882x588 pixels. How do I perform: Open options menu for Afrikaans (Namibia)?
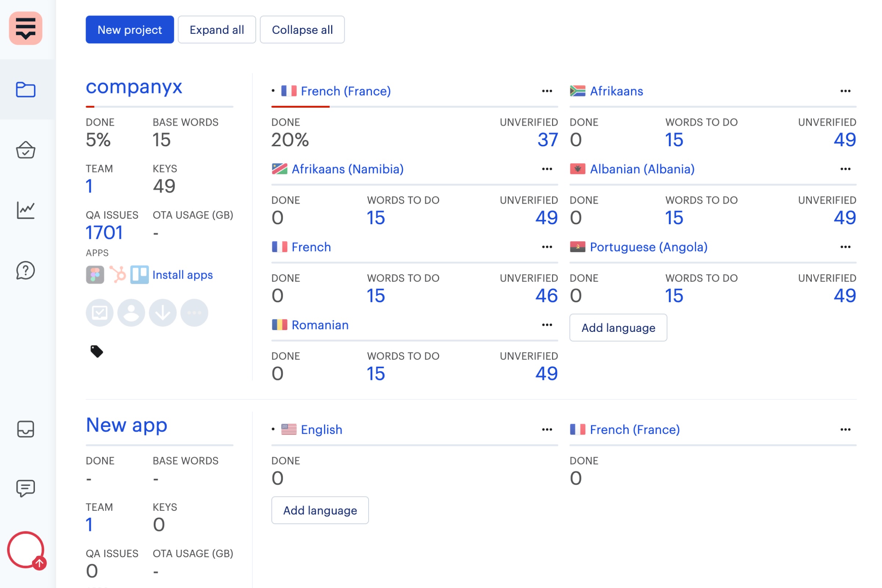coord(547,169)
